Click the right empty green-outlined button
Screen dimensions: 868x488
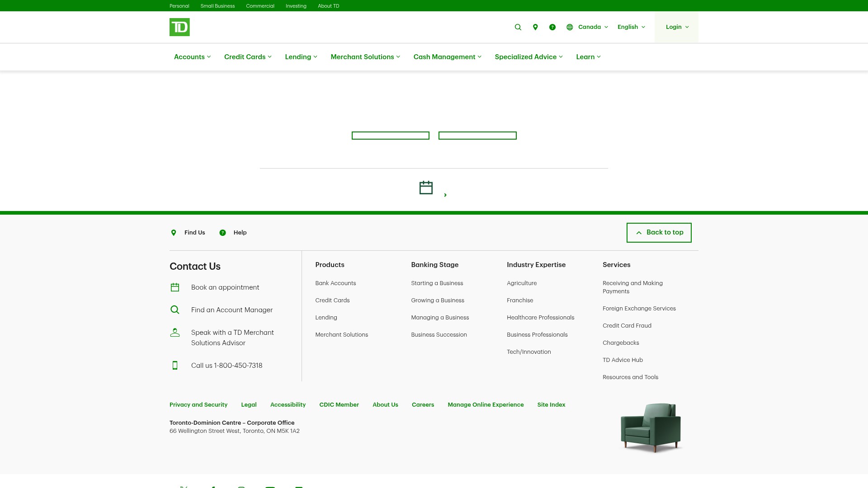(477, 136)
